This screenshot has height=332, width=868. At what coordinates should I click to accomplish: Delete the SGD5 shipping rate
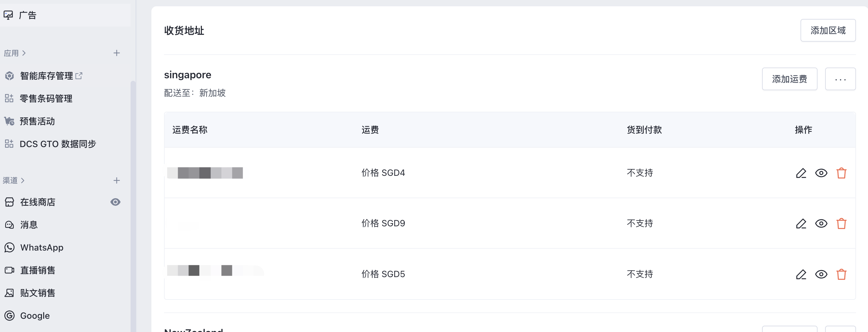pyautogui.click(x=841, y=274)
